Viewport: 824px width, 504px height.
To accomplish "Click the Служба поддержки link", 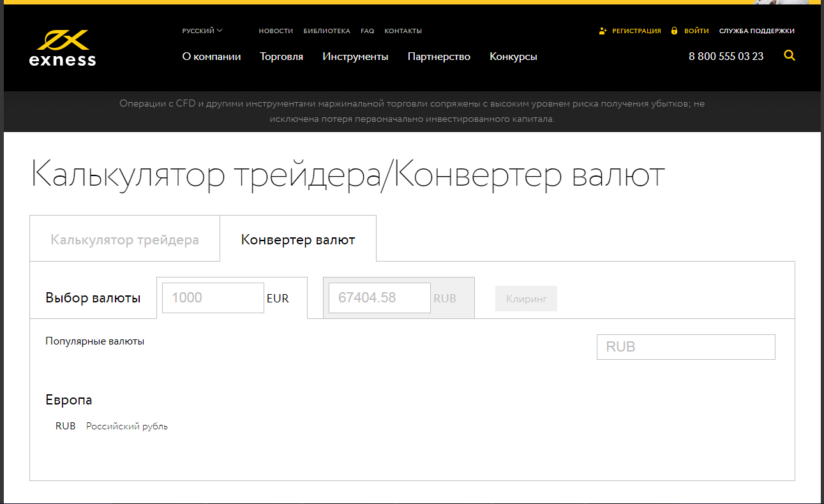I will click(x=756, y=31).
